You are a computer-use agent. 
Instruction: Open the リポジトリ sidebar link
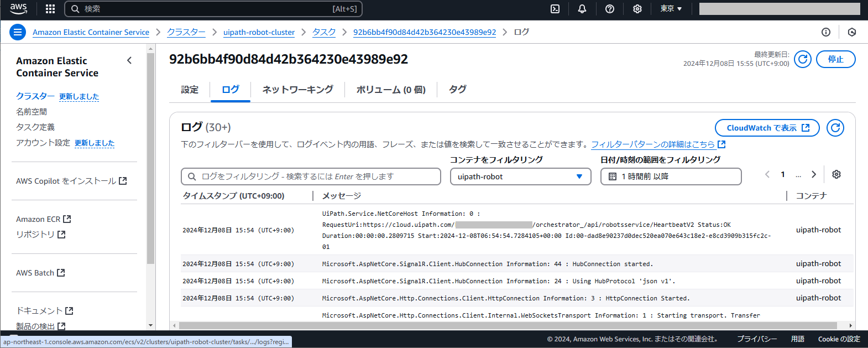tap(41, 235)
